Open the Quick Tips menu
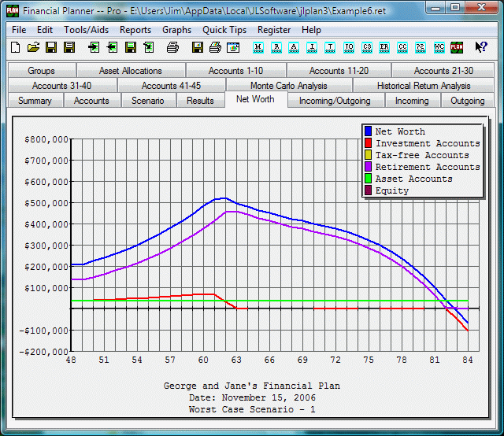The width and height of the screenshot is (504, 436). point(224,30)
